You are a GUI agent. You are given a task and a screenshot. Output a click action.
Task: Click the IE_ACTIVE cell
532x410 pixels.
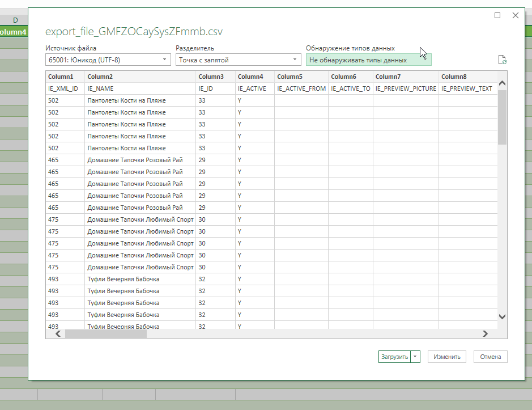click(255, 88)
